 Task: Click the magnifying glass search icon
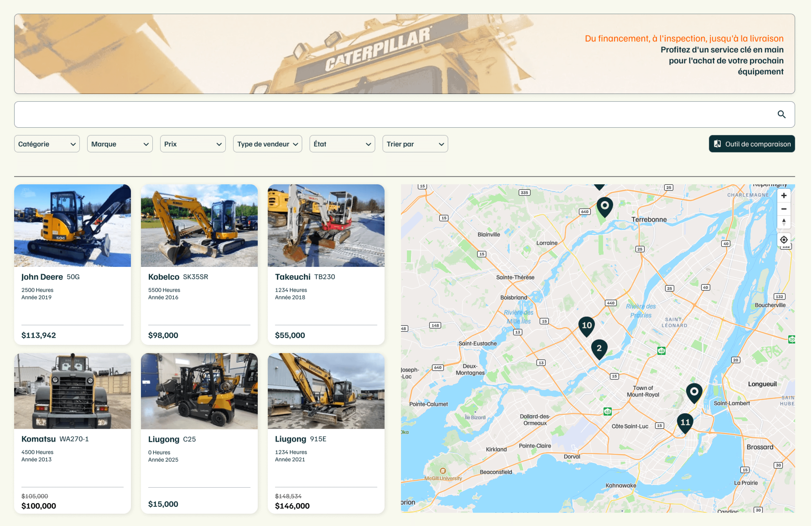pyautogui.click(x=781, y=114)
